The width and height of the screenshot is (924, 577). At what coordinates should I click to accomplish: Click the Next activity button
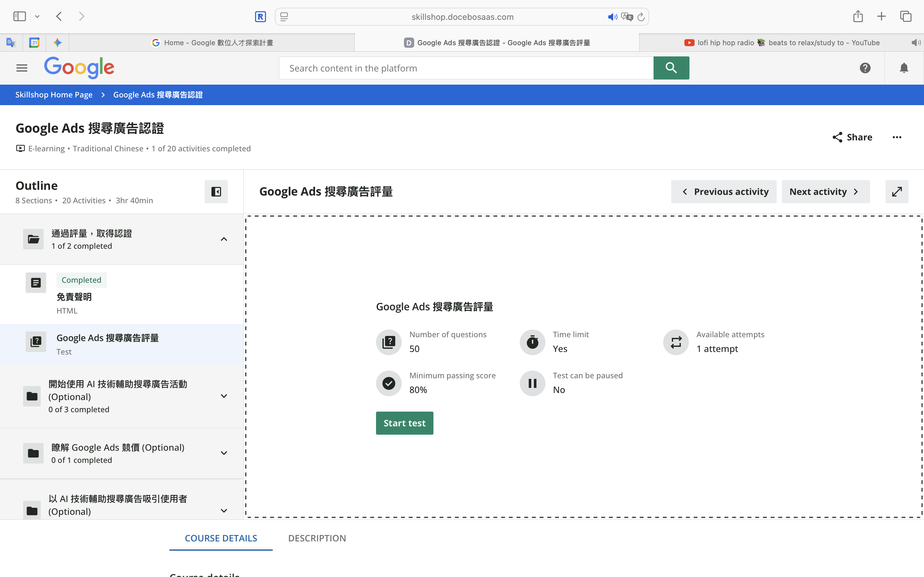point(825,192)
